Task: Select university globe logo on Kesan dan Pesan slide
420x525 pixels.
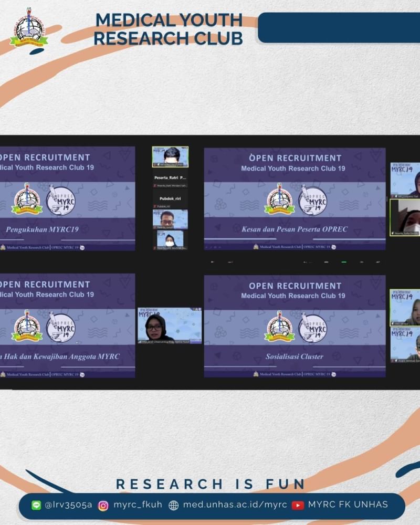Action: [x=279, y=199]
